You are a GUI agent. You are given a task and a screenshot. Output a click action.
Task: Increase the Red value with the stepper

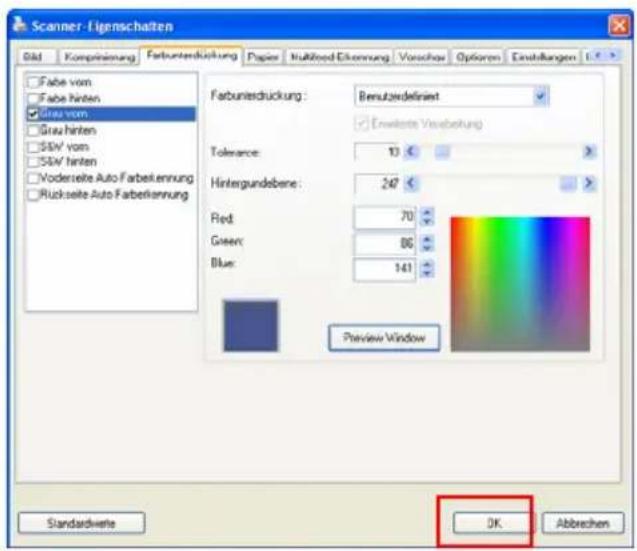click(x=427, y=212)
